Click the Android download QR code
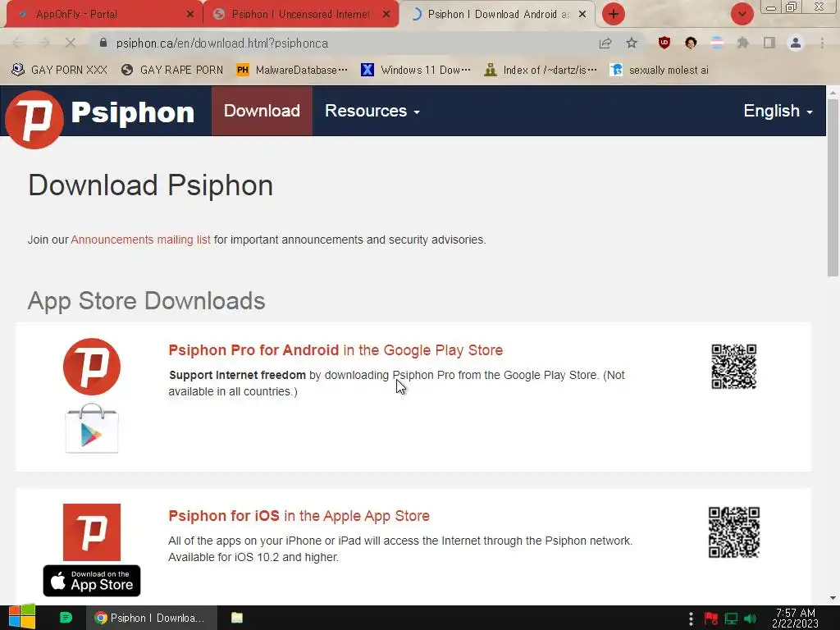The height and width of the screenshot is (630, 840). click(733, 367)
